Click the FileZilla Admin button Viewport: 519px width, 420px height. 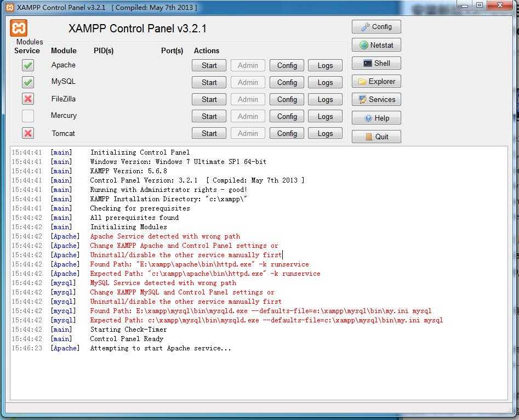click(248, 99)
